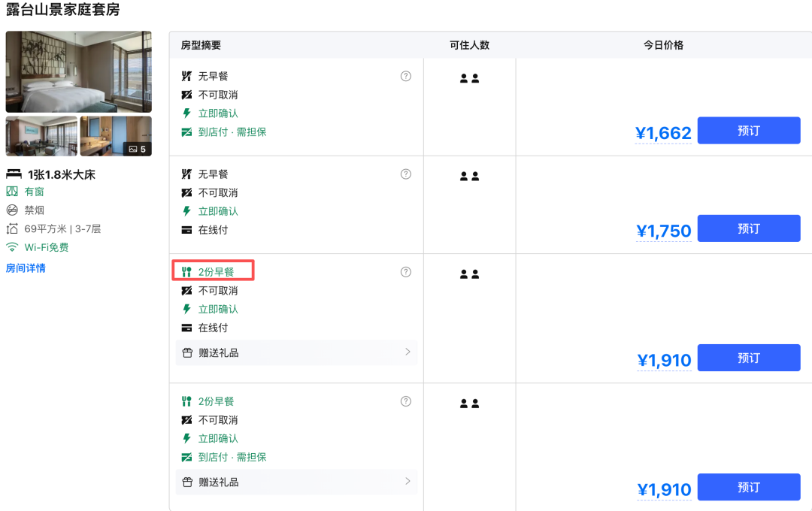The image size is (812, 511).
Task: Book the ¥1,662 room with 预订
Action: tap(748, 131)
